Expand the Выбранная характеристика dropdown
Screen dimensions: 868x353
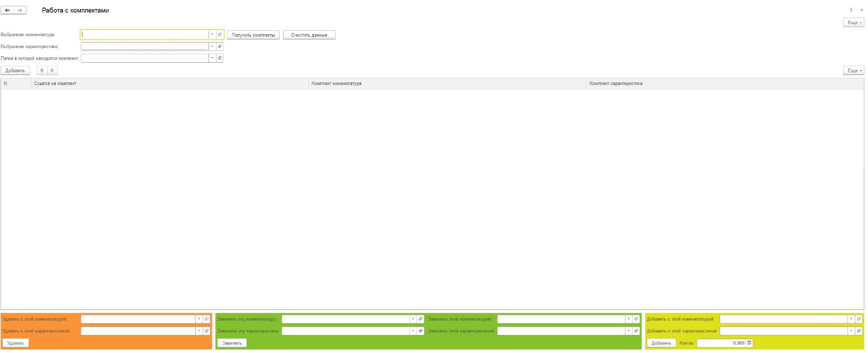point(212,46)
